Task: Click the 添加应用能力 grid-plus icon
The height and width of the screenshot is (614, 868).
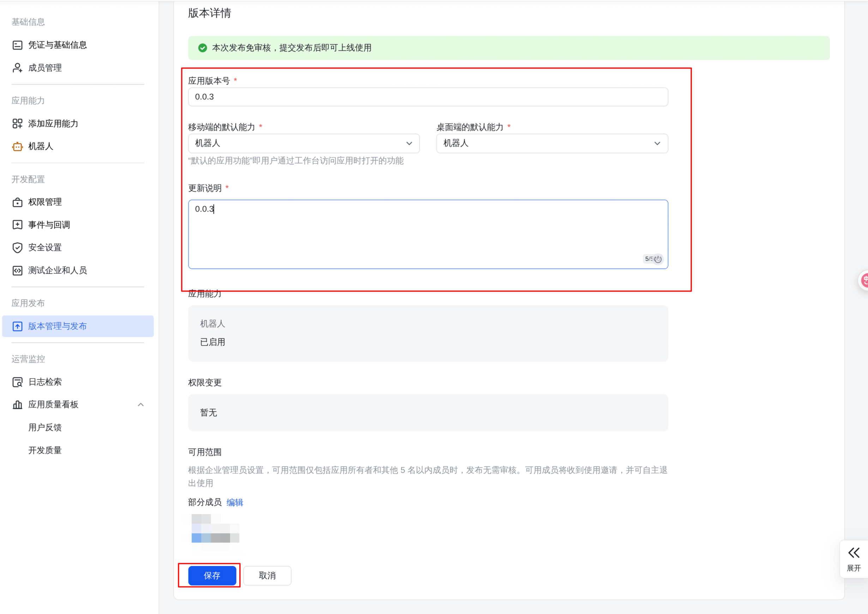Action: pyautogui.click(x=17, y=124)
